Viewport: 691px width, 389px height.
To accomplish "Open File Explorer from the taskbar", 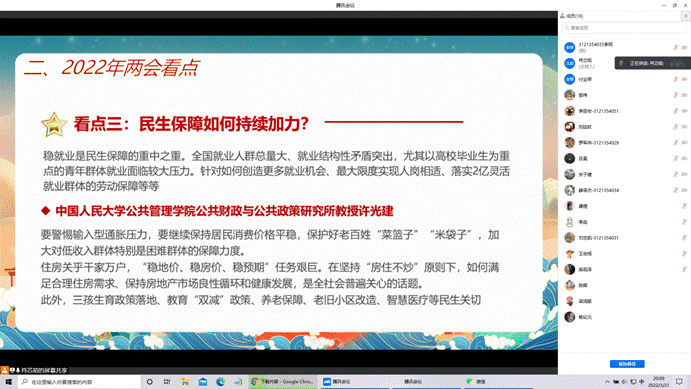I will [x=185, y=382].
